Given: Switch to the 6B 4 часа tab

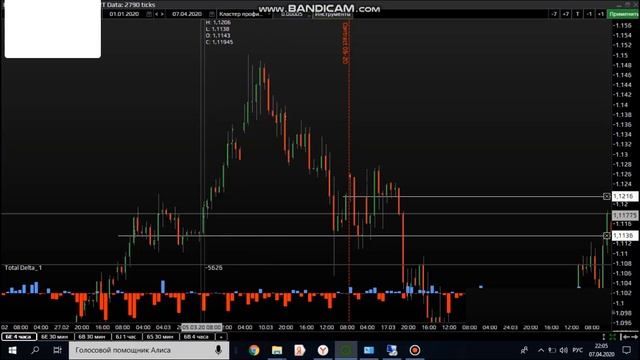Looking at the screenshot, I should [x=196, y=337].
